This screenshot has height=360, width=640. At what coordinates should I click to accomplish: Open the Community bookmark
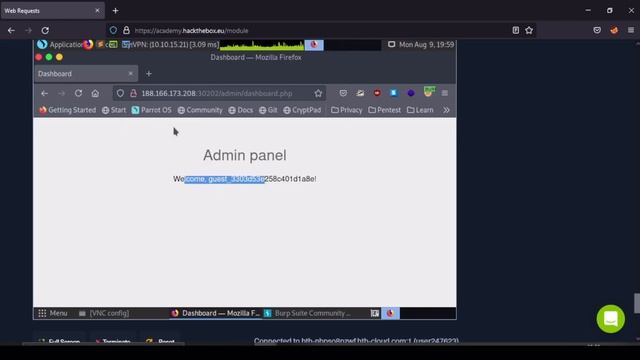coord(200,110)
